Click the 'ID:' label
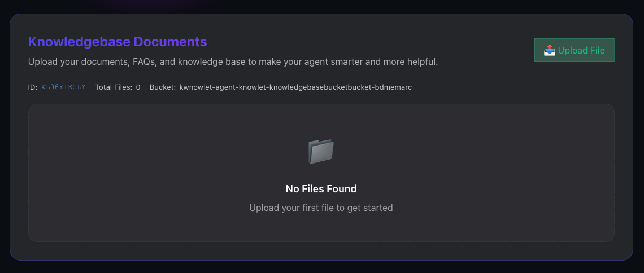The height and width of the screenshot is (273, 644). coord(33,87)
